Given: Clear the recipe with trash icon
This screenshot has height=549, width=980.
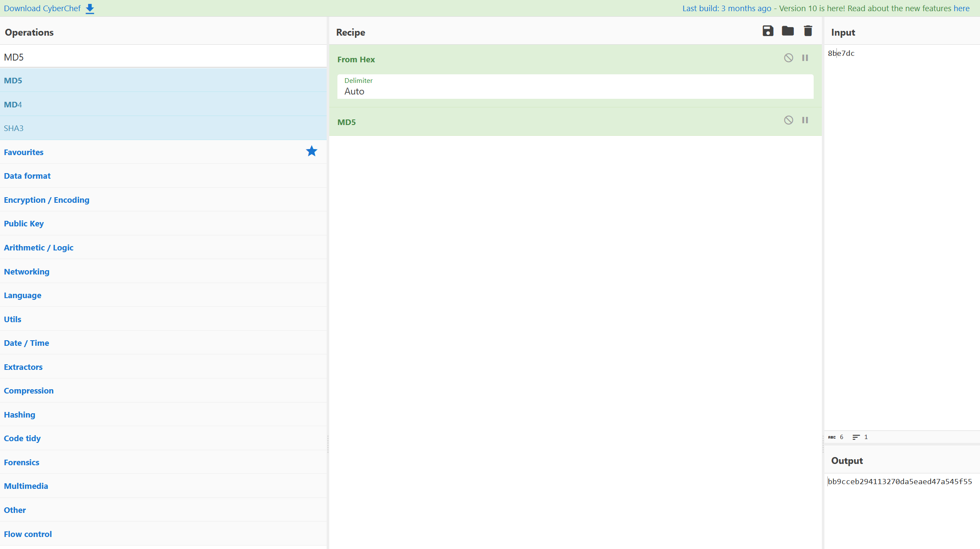Looking at the screenshot, I should point(808,31).
